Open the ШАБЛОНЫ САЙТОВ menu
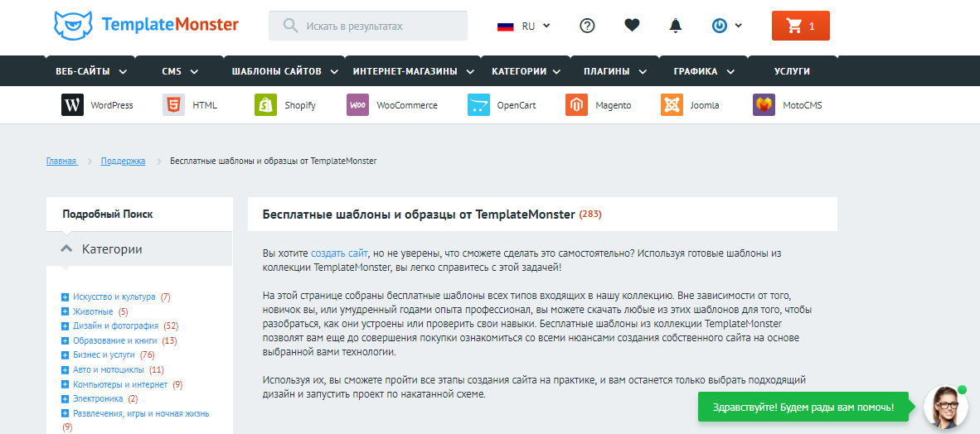Image resolution: width=980 pixels, height=434 pixels. tap(285, 71)
